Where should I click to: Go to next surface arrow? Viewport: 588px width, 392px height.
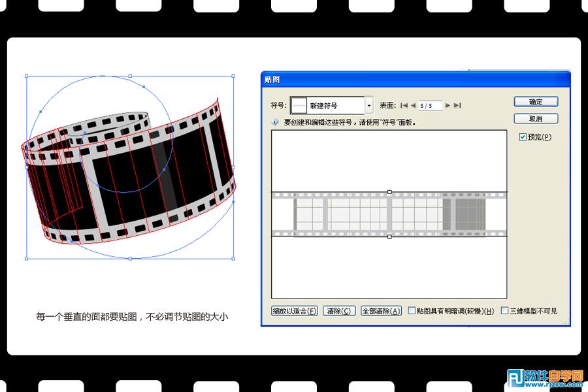point(448,105)
